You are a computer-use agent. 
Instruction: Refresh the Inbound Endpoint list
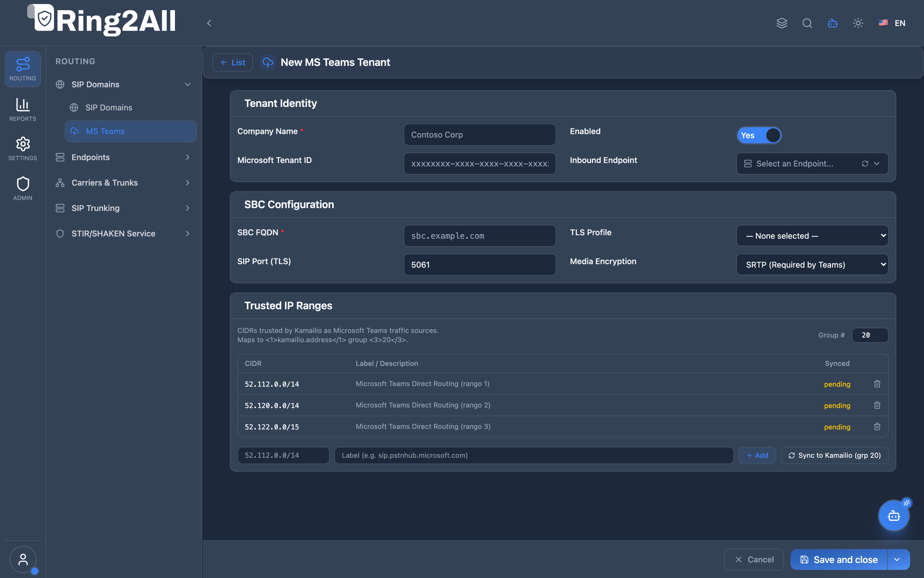point(865,164)
